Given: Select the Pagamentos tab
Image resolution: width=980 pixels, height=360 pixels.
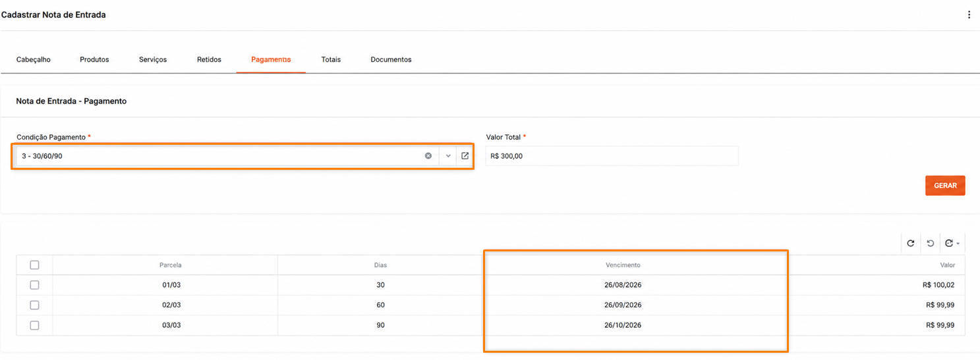Looking at the screenshot, I should click(271, 59).
